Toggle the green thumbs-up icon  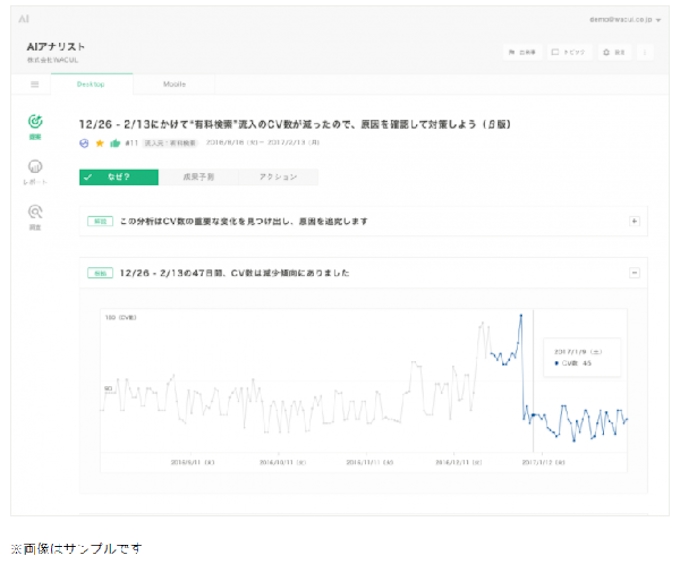pyautogui.click(x=115, y=143)
